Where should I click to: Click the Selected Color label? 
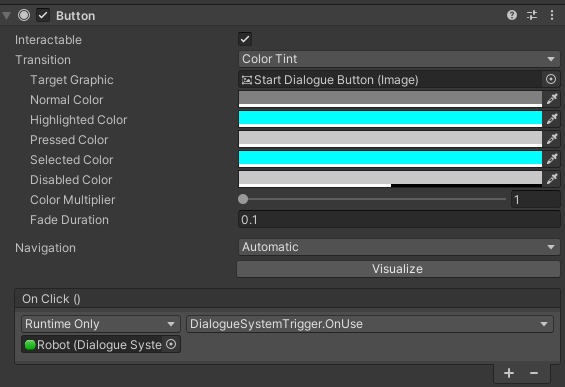72,160
